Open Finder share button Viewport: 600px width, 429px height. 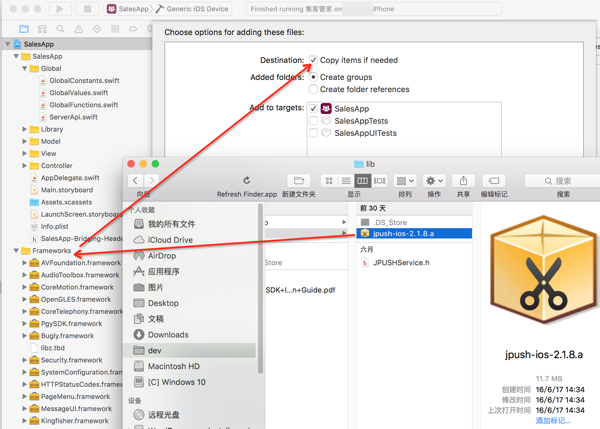[x=463, y=180]
